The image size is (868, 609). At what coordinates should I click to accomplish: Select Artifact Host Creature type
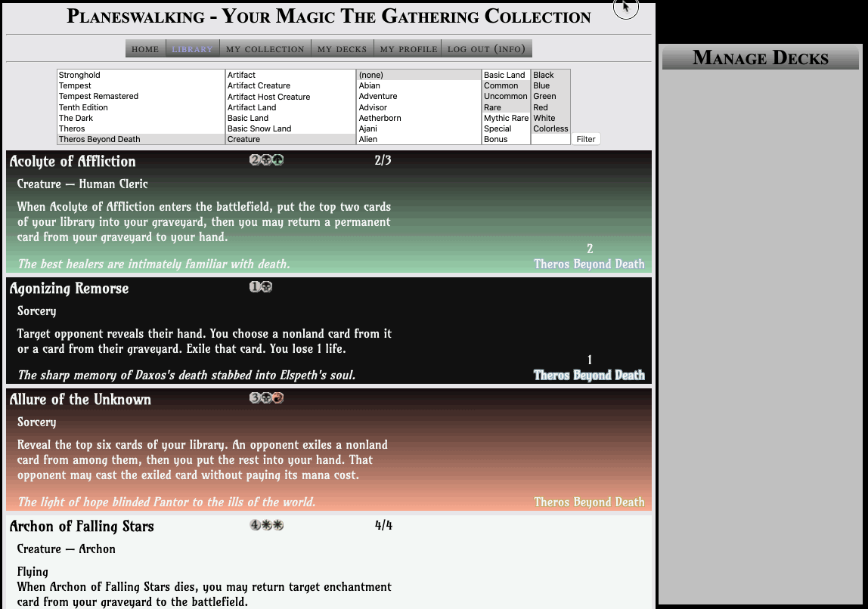[x=290, y=96]
